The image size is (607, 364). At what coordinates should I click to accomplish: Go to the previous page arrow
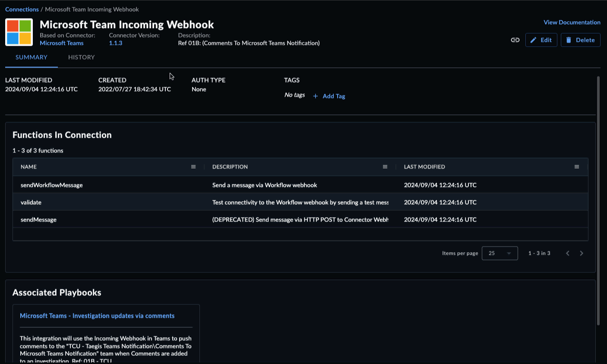[568, 253]
